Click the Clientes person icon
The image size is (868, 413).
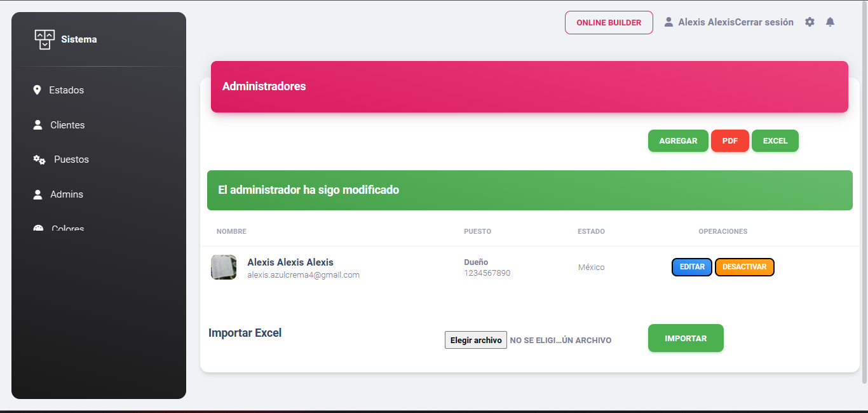tap(37, 125)
